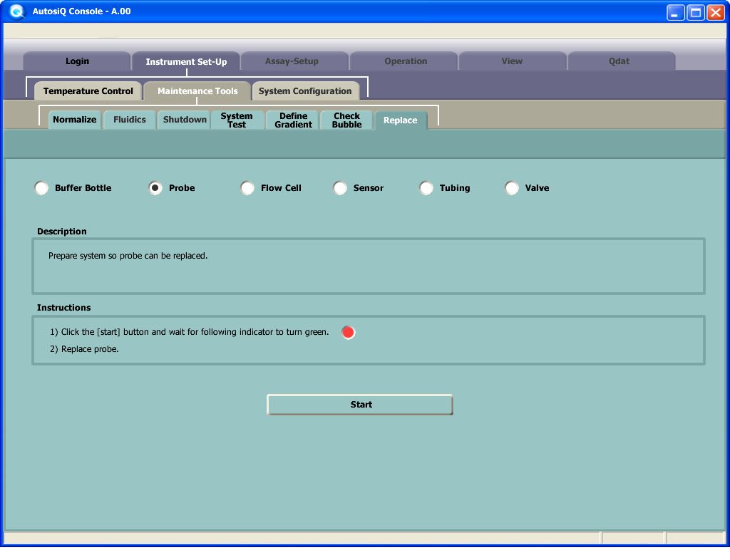Click the Description heading label
The image size is (730, 560).
(x=62, y=231)
